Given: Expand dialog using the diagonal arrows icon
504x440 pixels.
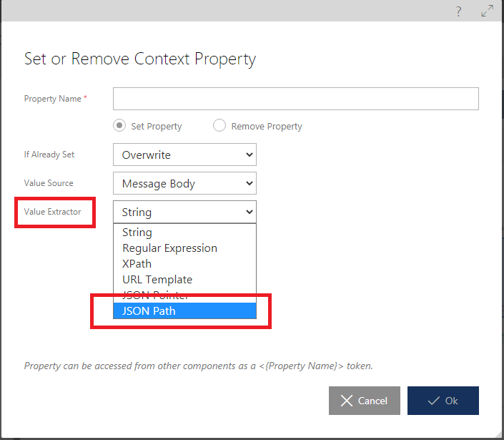Looking at the screenshot, I should pos(487,11).
